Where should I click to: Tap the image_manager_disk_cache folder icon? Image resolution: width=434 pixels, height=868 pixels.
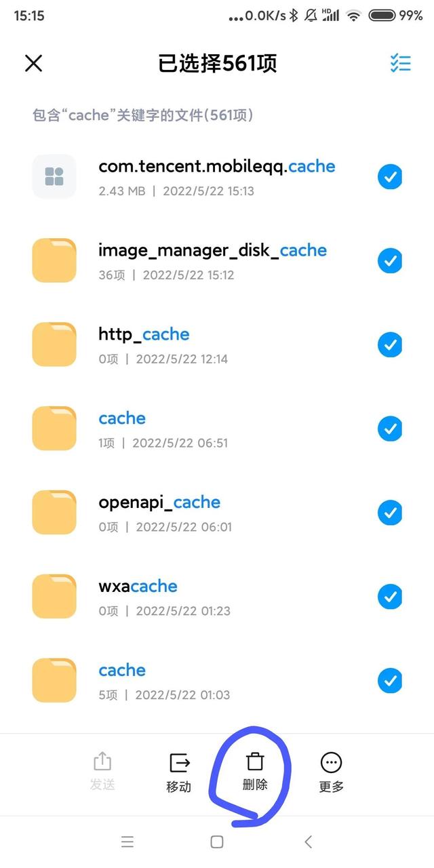point(54,260)
